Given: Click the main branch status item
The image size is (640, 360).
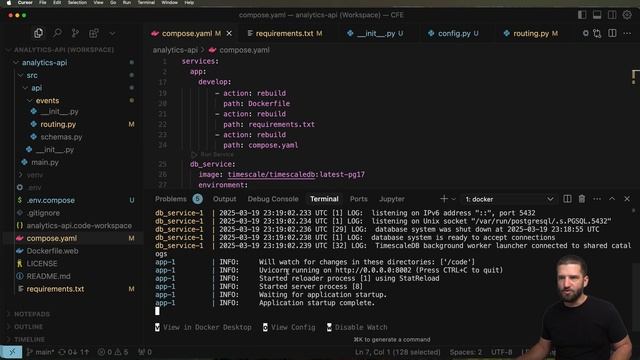Looking at the screenshot, I should tap(40, 352).
